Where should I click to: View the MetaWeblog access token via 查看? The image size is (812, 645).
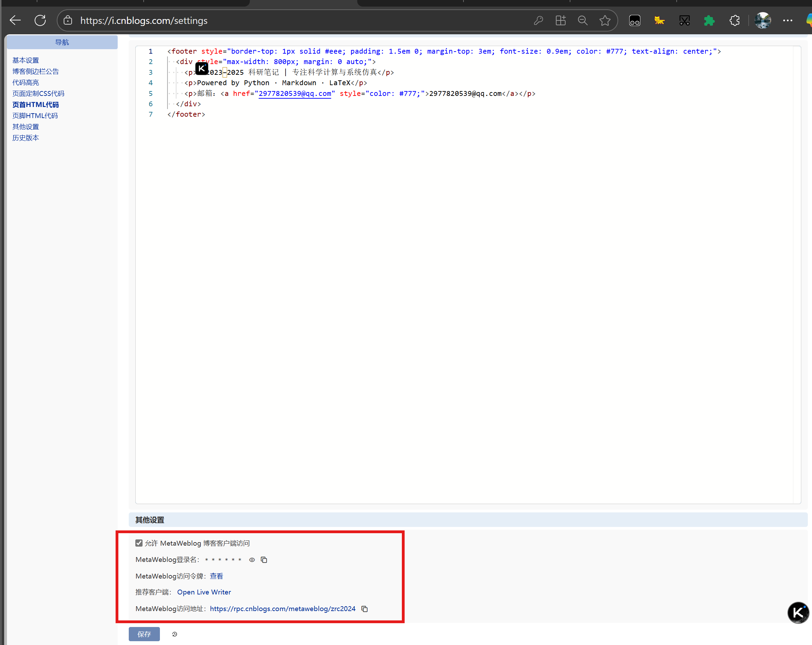tap(216, 576)
